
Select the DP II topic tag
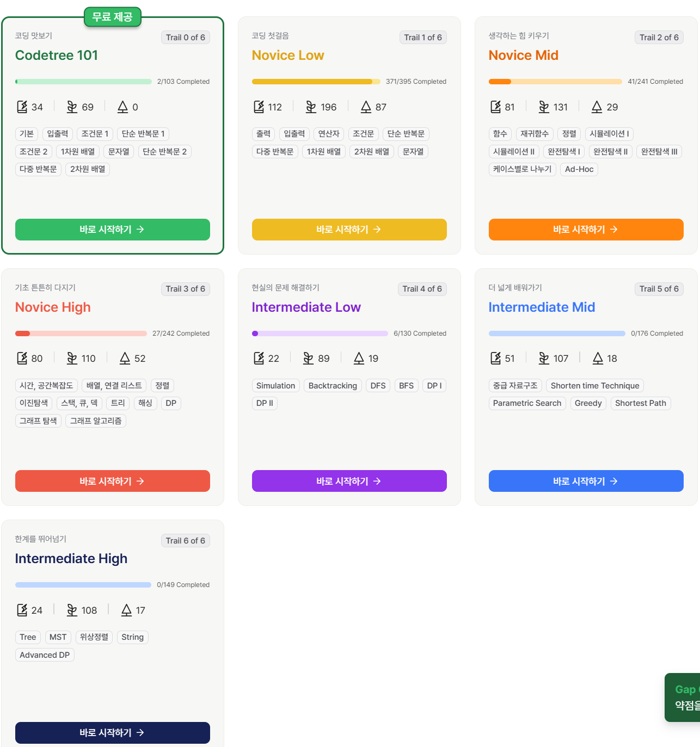265,403
